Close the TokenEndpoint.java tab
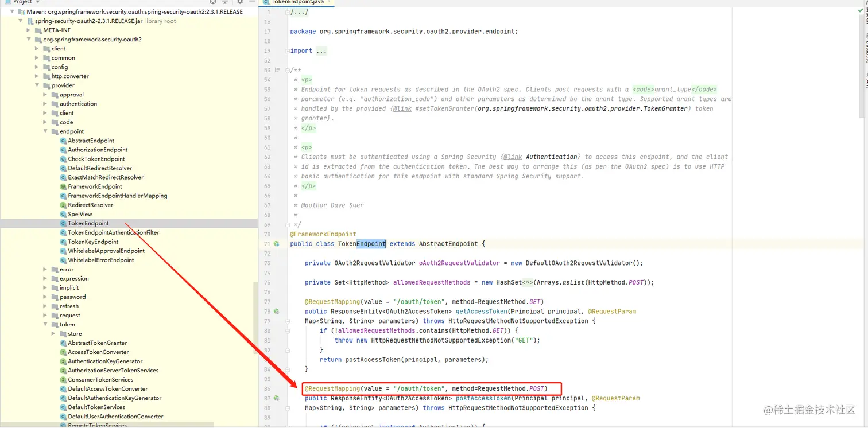 [x=330, y=2]
